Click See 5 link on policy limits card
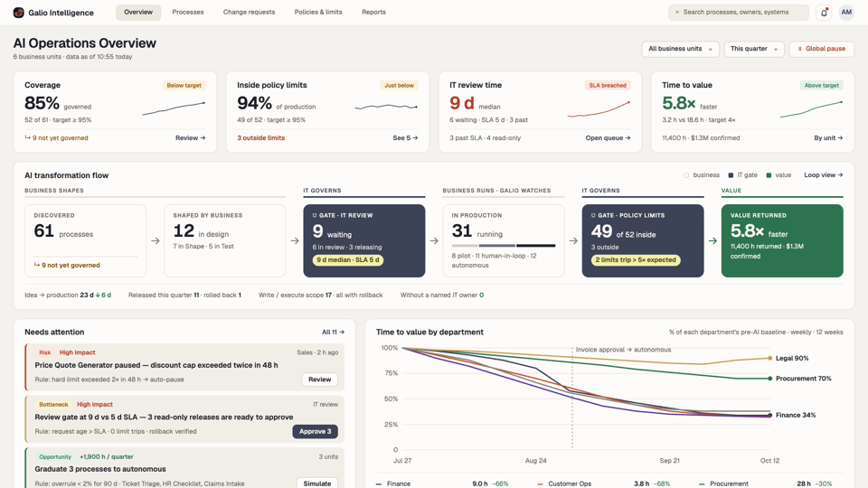The image size is (868, 488). 405,137
